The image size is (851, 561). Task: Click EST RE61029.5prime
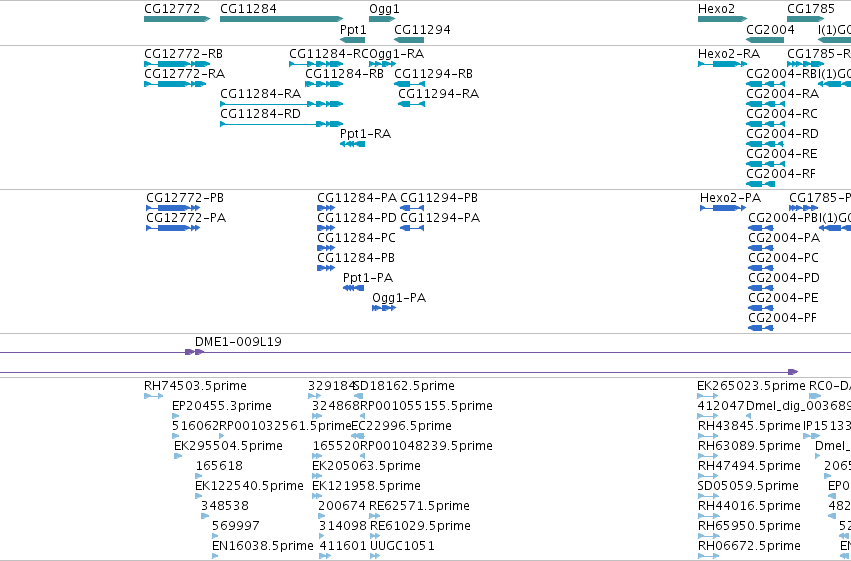tap(374, 537)
